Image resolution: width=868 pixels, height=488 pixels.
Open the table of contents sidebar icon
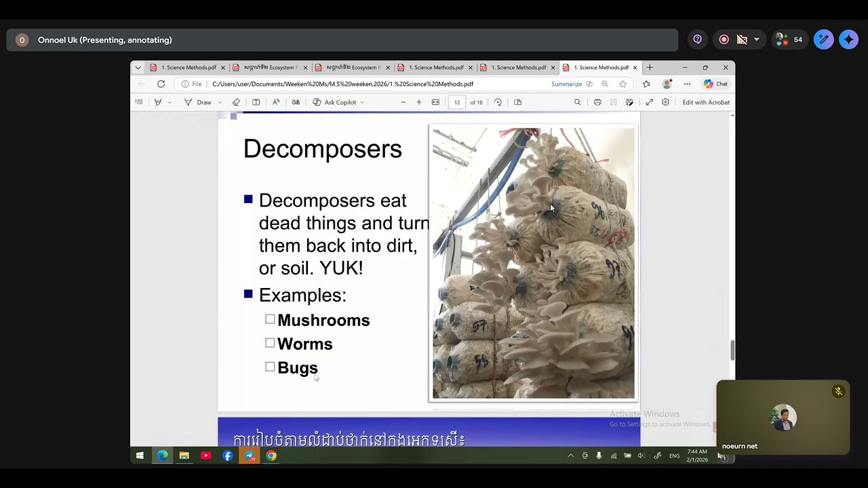coord(139,102)
